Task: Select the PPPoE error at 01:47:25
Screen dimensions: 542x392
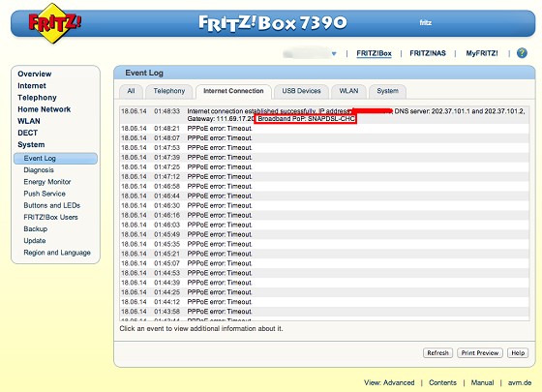Action: (x=324, y=166)
